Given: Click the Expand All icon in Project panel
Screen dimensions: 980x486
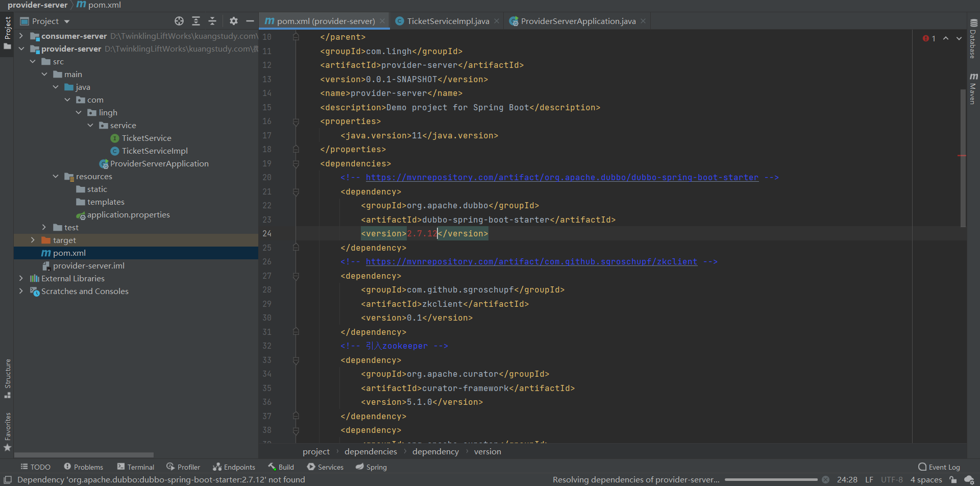Looking at the screenshot, I should pyautogui.click(x=196, y=21).
